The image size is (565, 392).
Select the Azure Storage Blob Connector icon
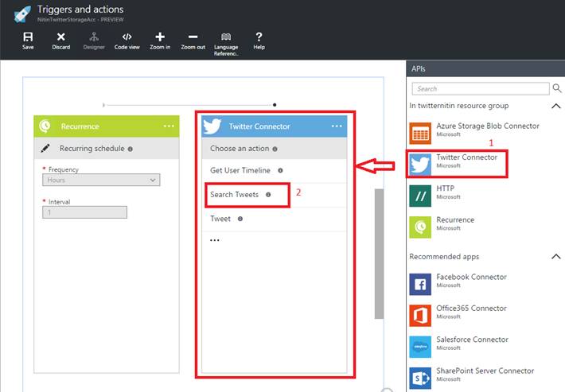pos(420,133)
